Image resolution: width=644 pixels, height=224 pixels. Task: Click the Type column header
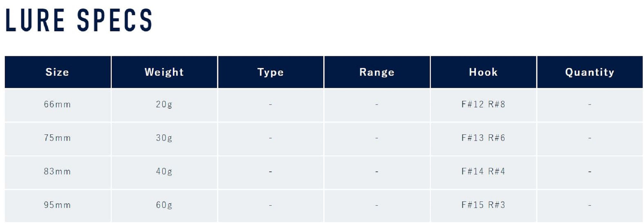270,72
